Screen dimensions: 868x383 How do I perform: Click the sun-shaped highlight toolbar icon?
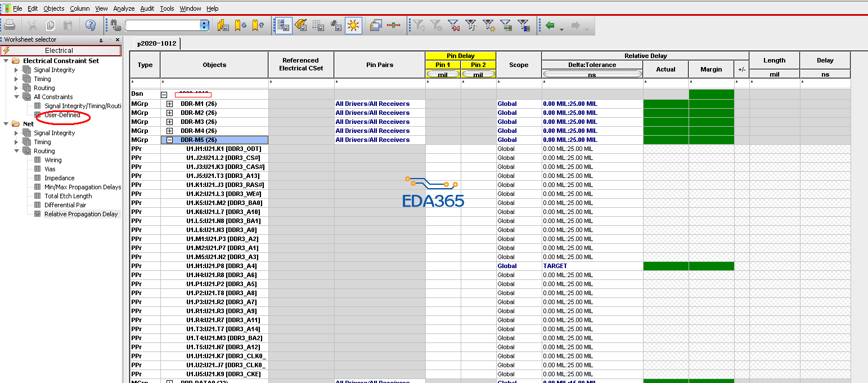353,25
